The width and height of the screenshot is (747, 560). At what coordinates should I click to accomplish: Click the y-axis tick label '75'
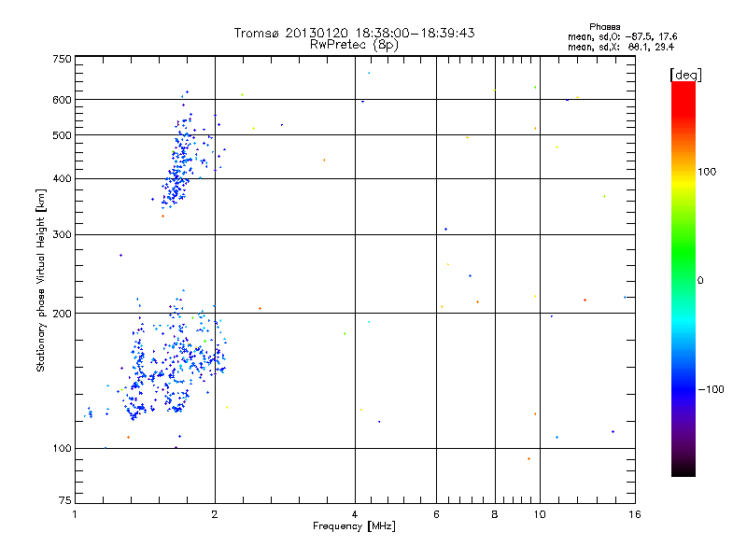point(65,500)
